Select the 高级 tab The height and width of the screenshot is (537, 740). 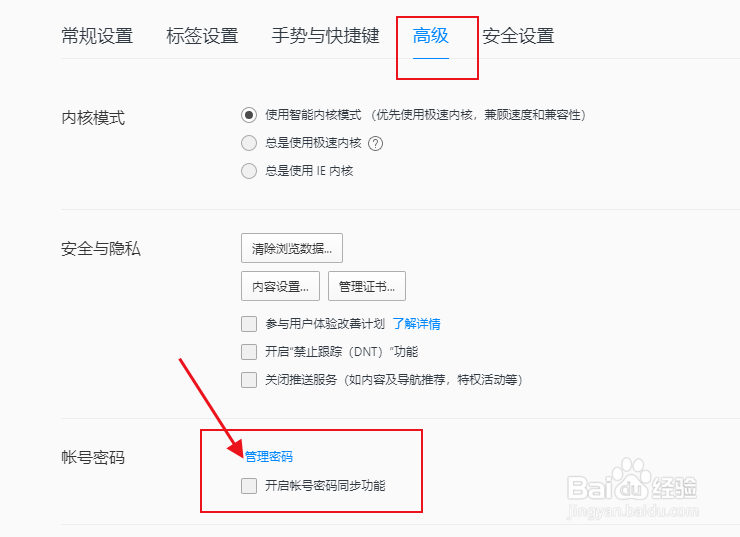(x=430, y=36)
